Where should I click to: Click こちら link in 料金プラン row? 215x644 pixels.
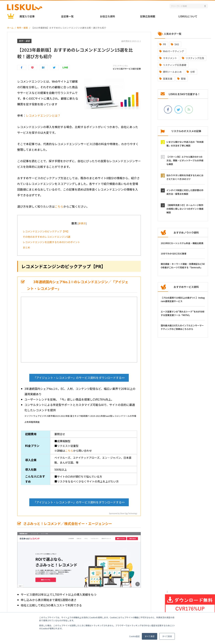tap(69, 451)
